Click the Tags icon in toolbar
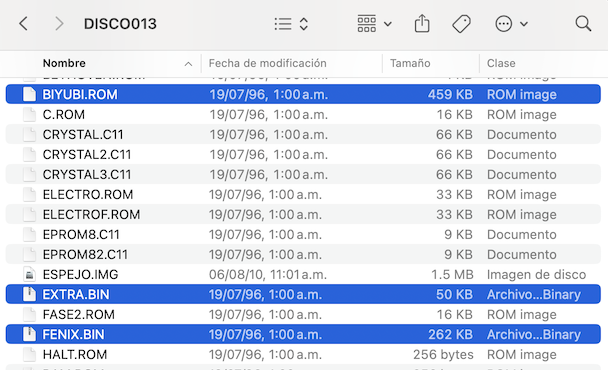 pyautogui.click(x=461, y=24)
